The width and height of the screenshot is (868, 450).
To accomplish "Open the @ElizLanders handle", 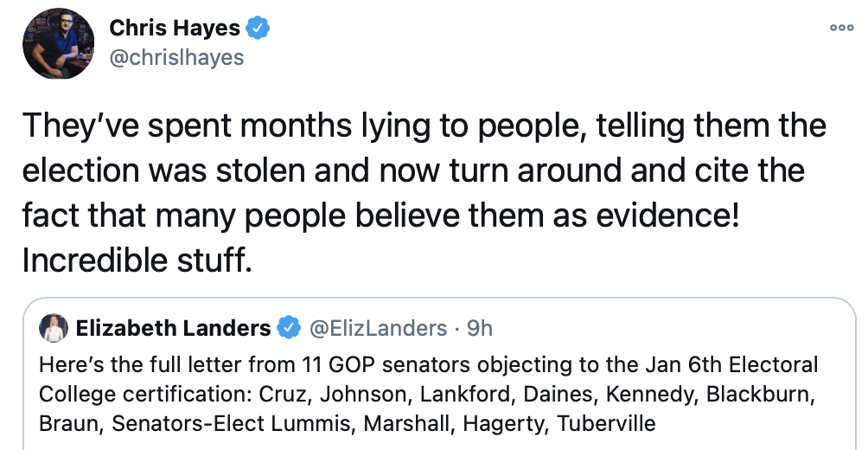I will coord(378,329).
